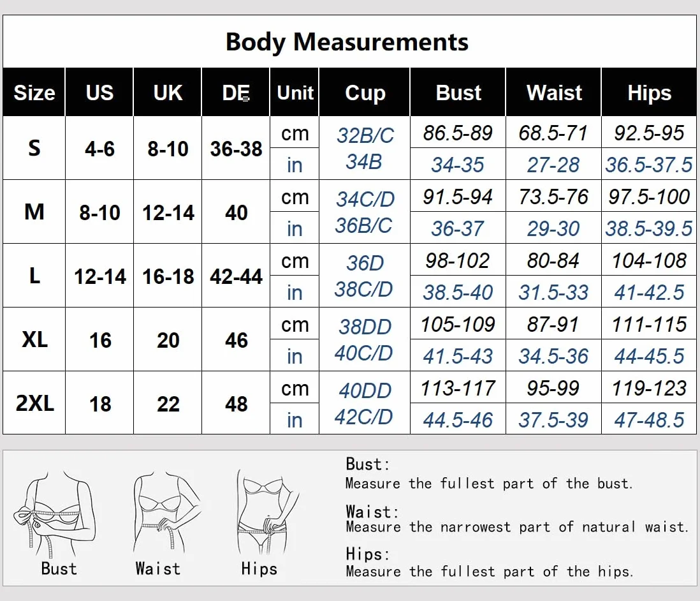Click the UK size 12-14 cell
Viewport: 700px width, 601px height.
click(168, 212)
